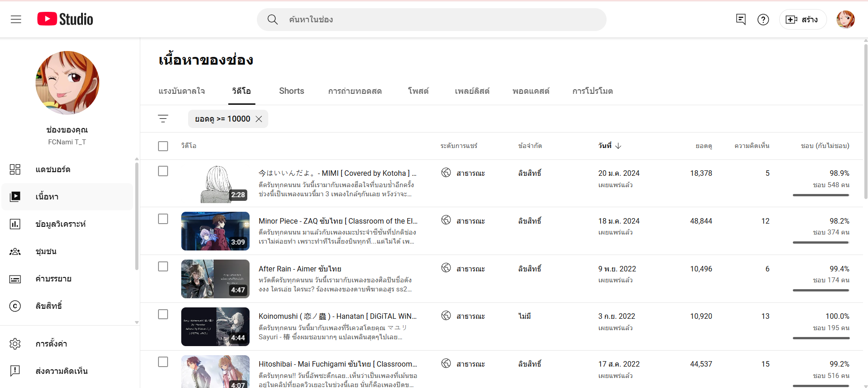Click the ยอดดู views column header
The image size is (868, 388).
(x=704, y=146)
